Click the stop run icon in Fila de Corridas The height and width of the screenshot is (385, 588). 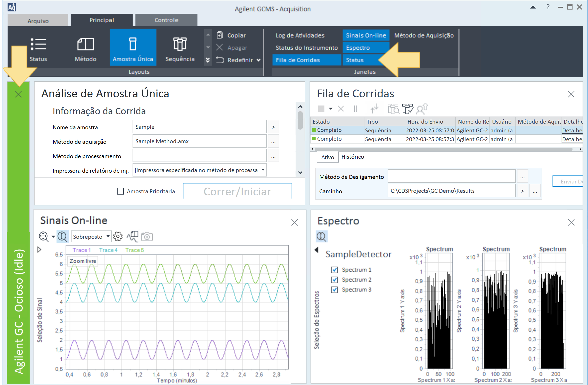tap(321, 109)
